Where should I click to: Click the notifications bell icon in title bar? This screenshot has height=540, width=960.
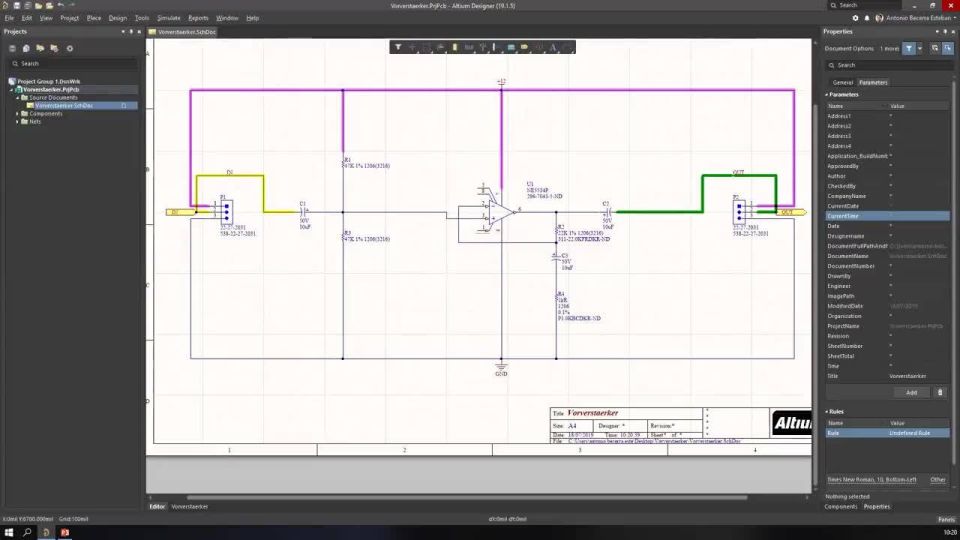[x=867, y=18]
